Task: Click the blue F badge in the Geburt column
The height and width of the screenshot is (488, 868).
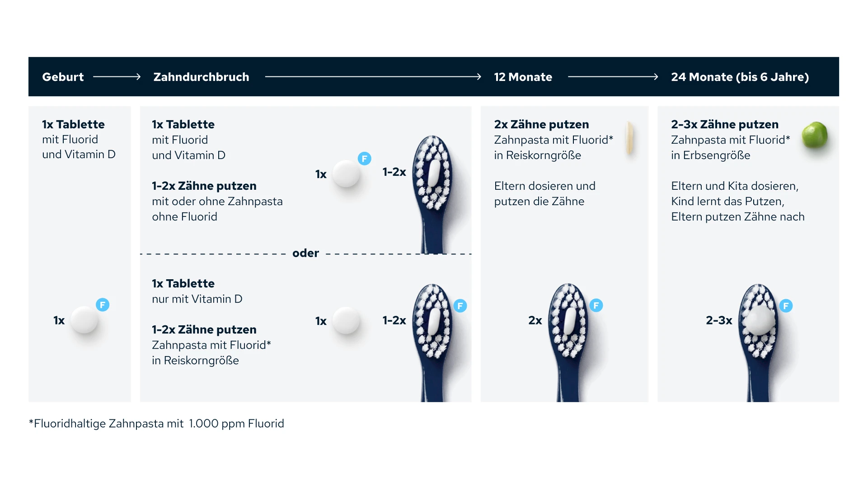Action: 103,305
